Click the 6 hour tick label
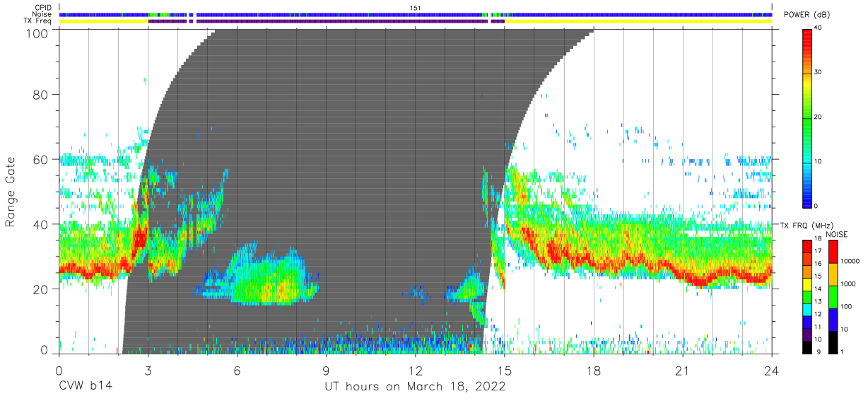The width and height of the screenshot is (868, 401). click(237, 371)
